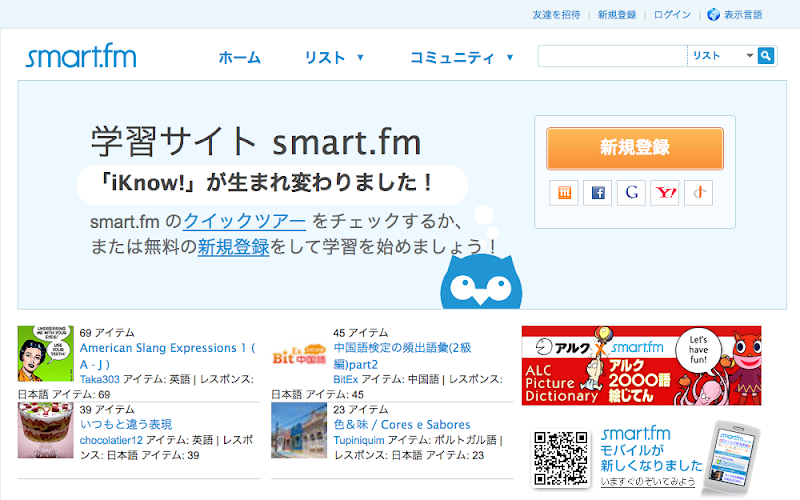Open the American Slang Expressions comic thumbnail
The width and height of the screenshot is (800, 500).
point(45,354)
